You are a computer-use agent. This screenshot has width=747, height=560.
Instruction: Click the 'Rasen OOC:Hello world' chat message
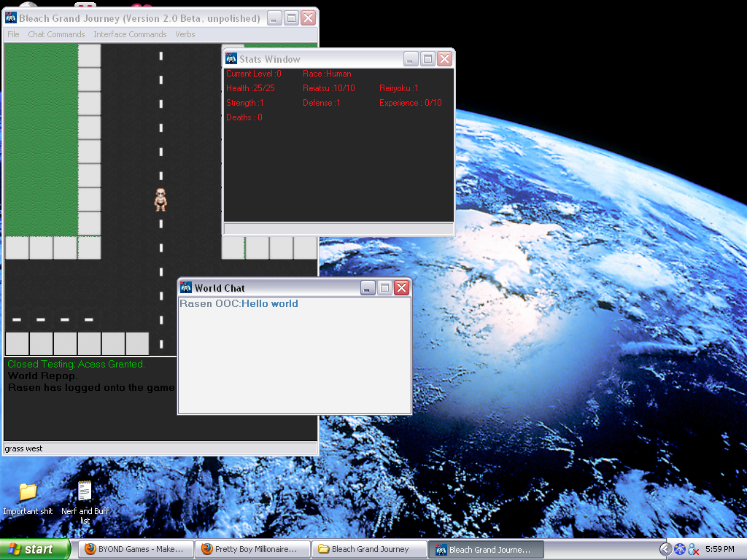[x=239, y=304]
